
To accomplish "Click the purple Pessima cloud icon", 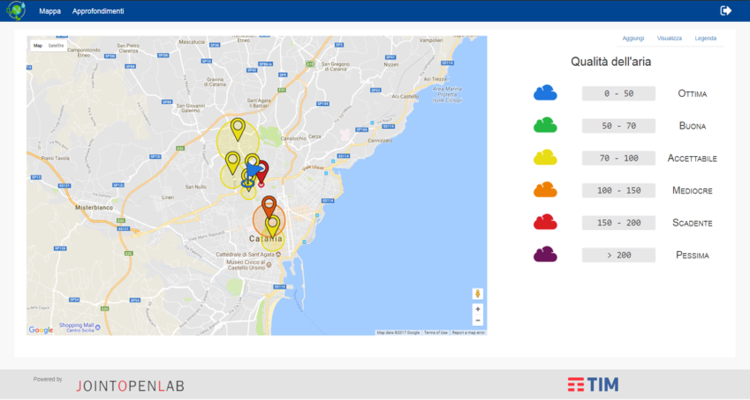I will tap(545, 255).
